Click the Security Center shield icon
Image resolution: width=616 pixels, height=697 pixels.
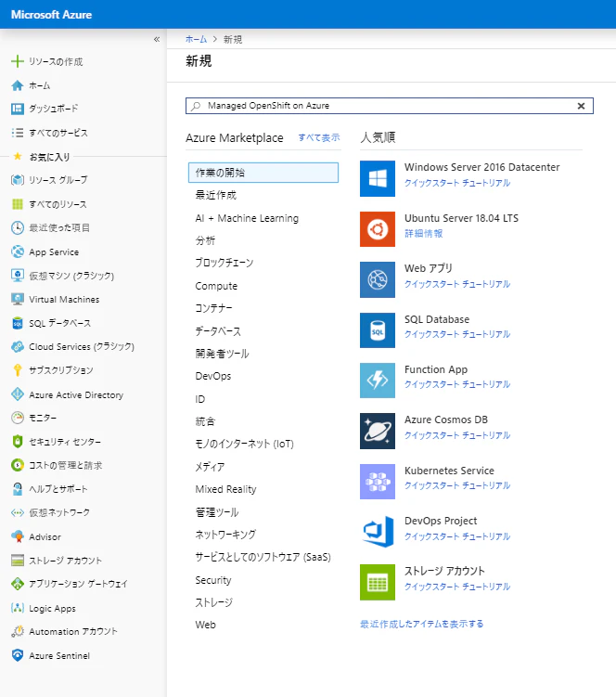18,442
